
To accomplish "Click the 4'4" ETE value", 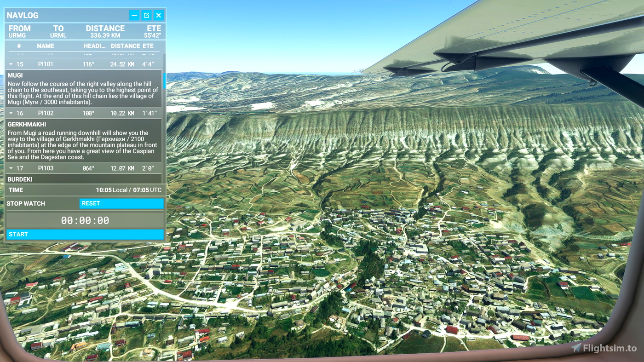I will (x=149, y=64).
